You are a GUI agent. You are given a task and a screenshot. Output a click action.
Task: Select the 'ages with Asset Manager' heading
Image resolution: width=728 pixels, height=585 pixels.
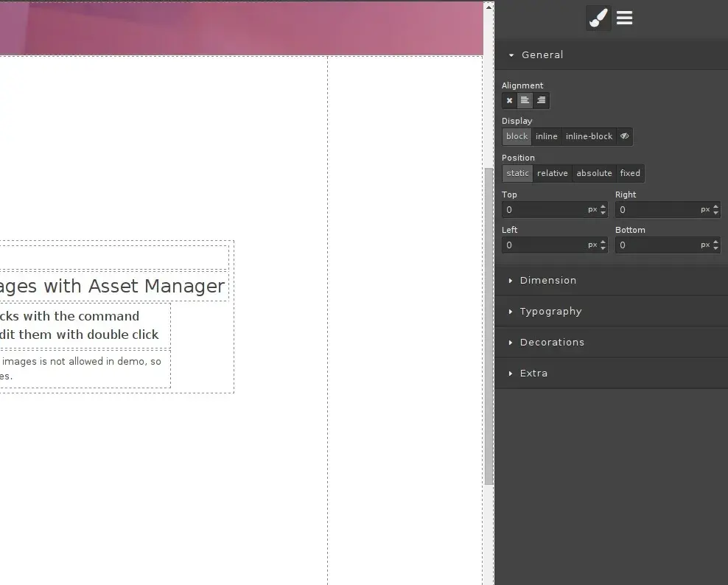114,286
